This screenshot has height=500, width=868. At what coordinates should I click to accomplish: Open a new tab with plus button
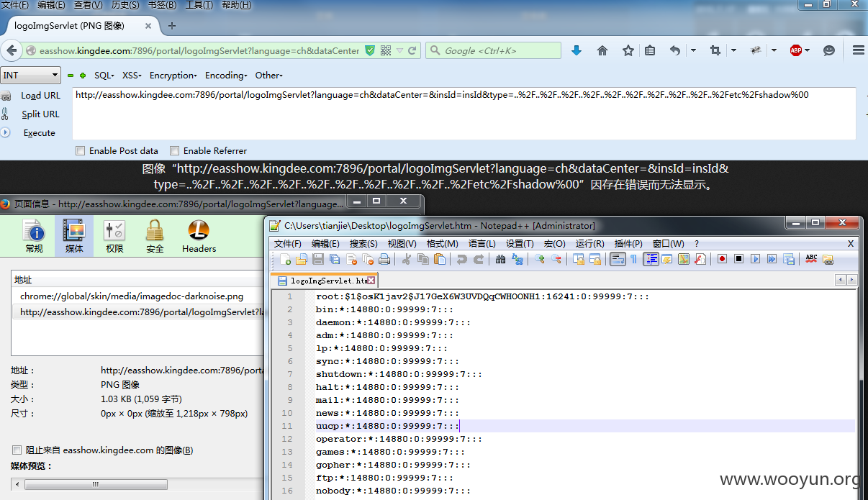tap(171, 26)
